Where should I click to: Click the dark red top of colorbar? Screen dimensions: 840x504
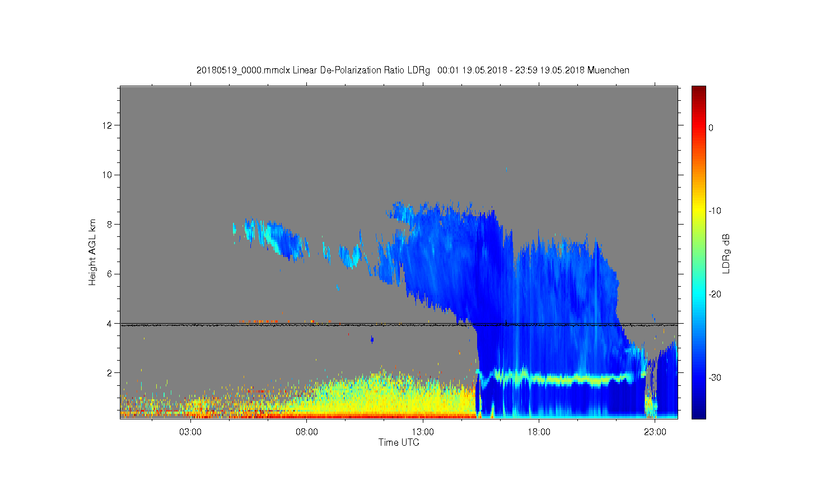[x=698, y=91]
